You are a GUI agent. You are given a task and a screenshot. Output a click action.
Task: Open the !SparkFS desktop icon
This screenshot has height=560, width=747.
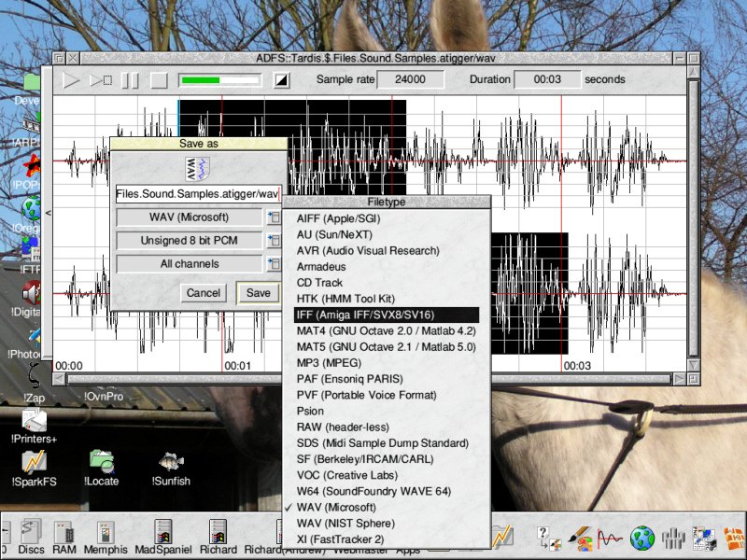coord(34,469)
